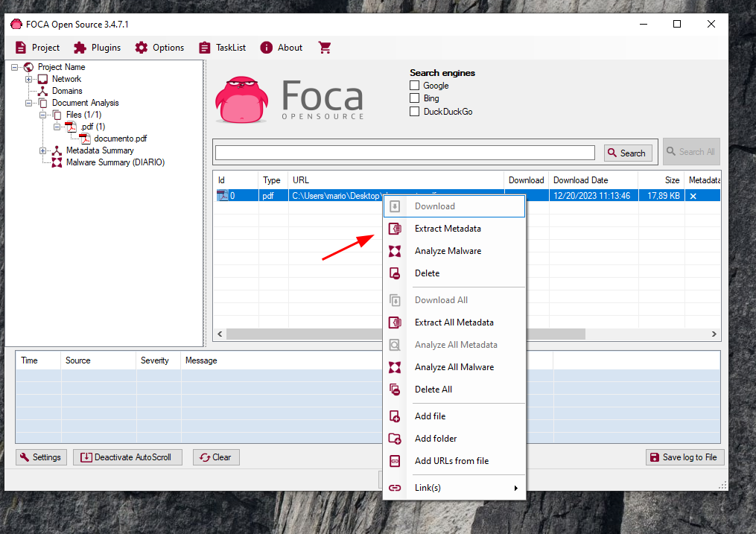This screenshot has height=534, width=756.
Task: Enable the Bing search engine checkbox
Action: coord(414,98)
